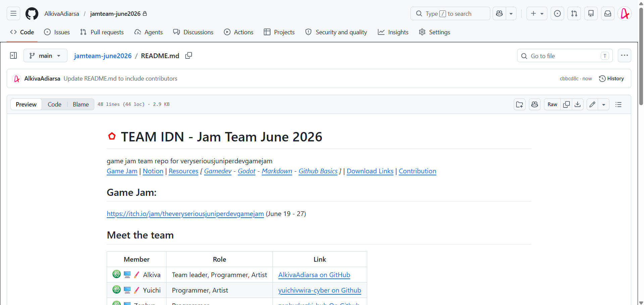Click the jamteam-june2026 path breadcrumb
Viewport: 644px width, 305px height.
pyautogui.click(x=103, y=56)
